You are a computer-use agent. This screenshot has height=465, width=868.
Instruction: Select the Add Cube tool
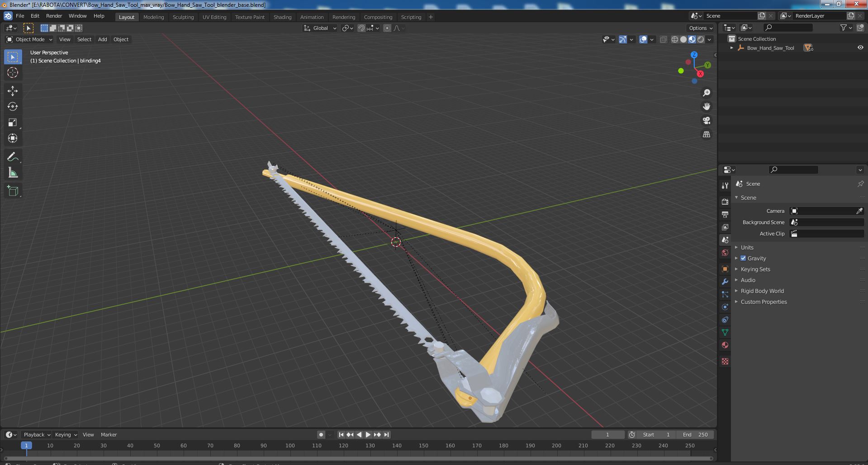[x=13, y=191]
